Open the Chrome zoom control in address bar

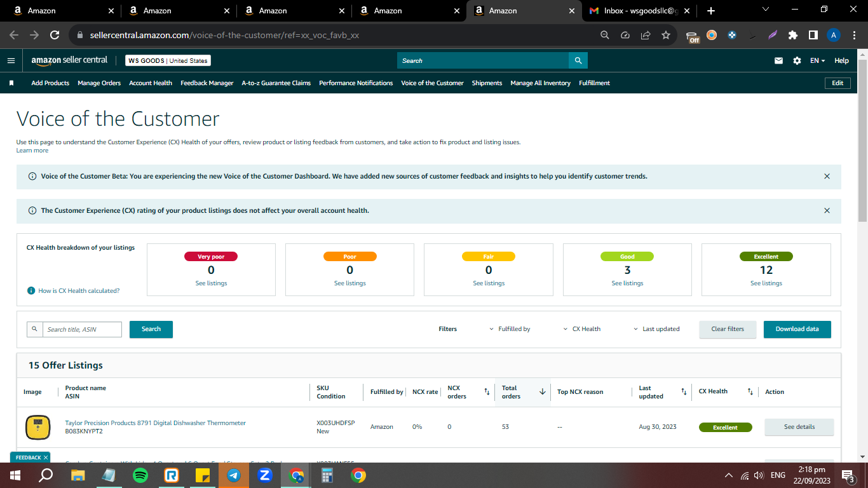605,36
